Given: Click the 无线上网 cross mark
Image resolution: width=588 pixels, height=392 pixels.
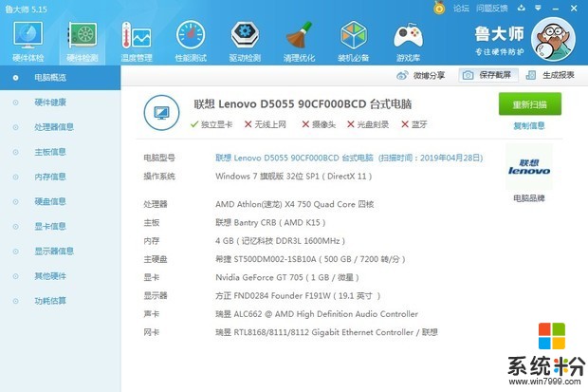Looking at the screenshot, I should point(248,124).
